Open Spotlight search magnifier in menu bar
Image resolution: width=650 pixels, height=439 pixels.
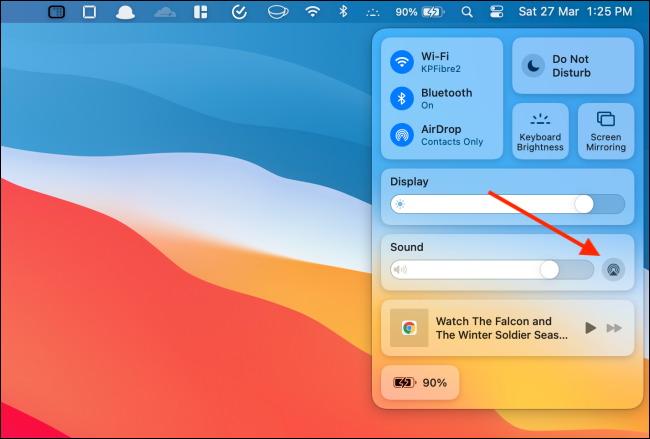pos(467,12)
